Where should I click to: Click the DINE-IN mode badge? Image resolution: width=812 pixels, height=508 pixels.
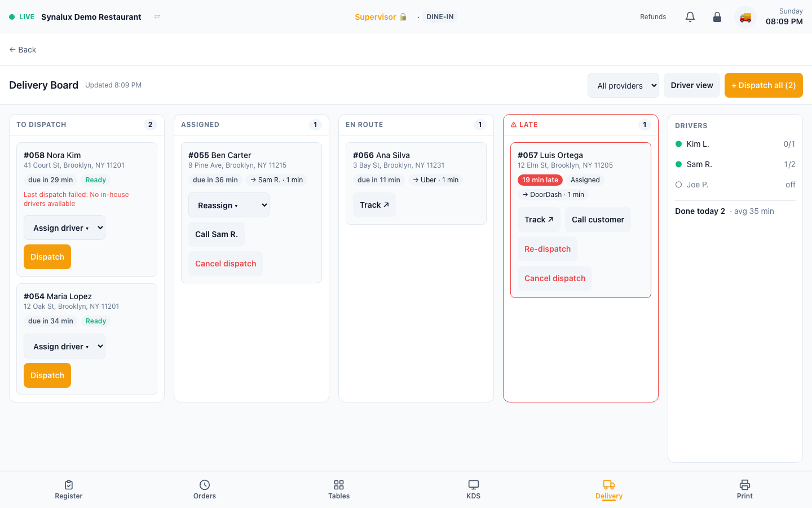(x=440, y=17)
